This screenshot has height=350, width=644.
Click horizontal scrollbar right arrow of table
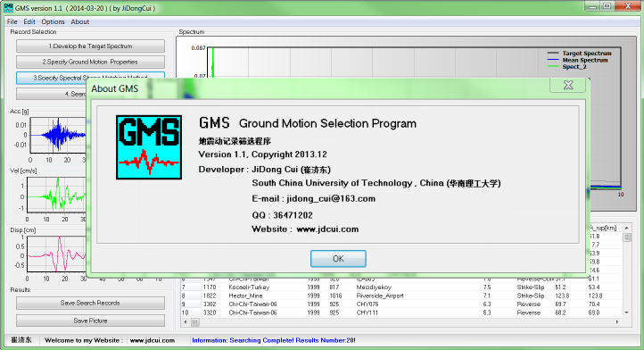[x=617, y=322]
